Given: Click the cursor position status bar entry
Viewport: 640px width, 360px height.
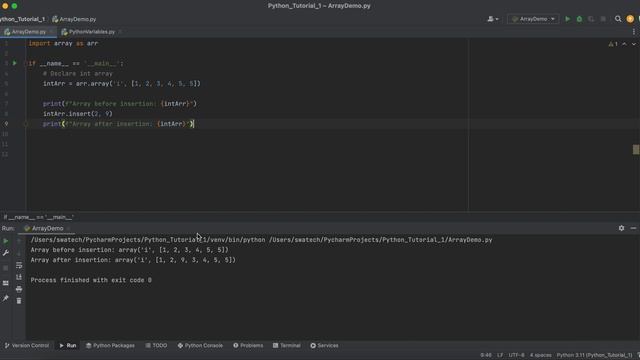Looking at the screenshot, I should 486,355.
